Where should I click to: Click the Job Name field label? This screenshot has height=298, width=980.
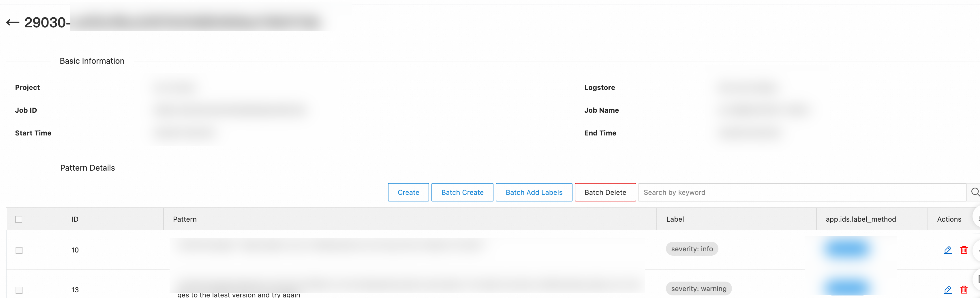601,110
